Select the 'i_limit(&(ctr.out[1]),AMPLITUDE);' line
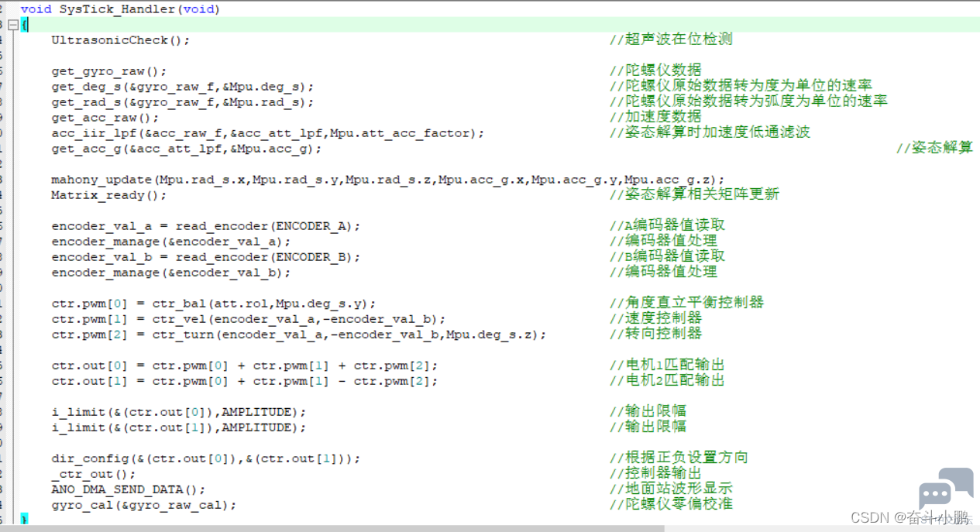980x532 pixels. click(x=178, y=427)
